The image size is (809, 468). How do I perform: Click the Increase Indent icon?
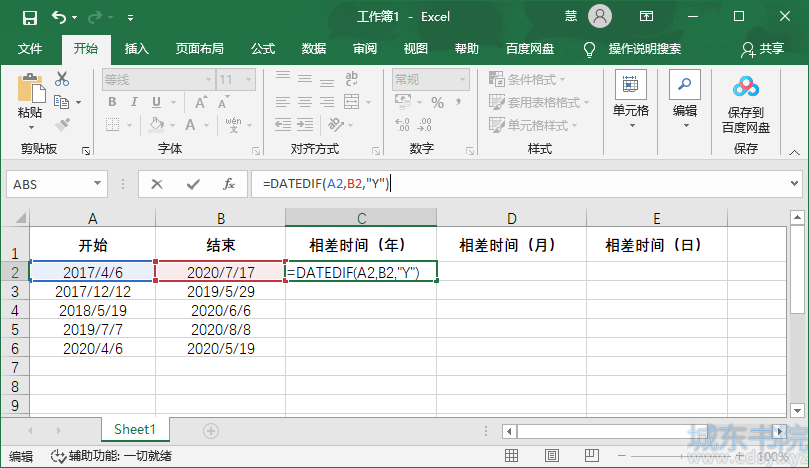[x=305, y=124]
